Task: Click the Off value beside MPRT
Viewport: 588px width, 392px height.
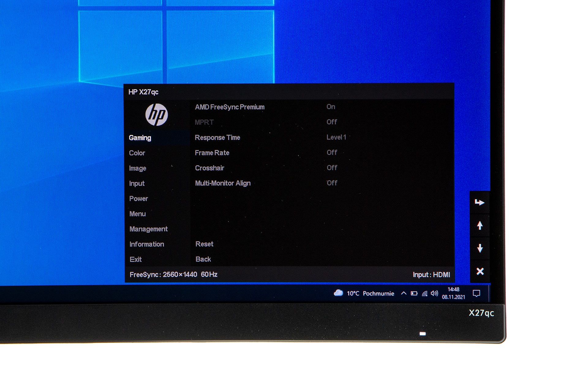Action: click(332, 122)
